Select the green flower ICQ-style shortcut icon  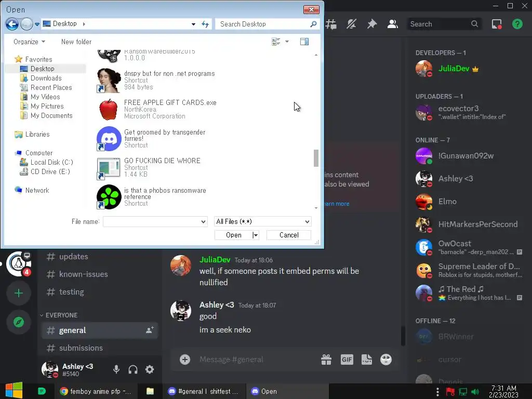pos(109,197)
